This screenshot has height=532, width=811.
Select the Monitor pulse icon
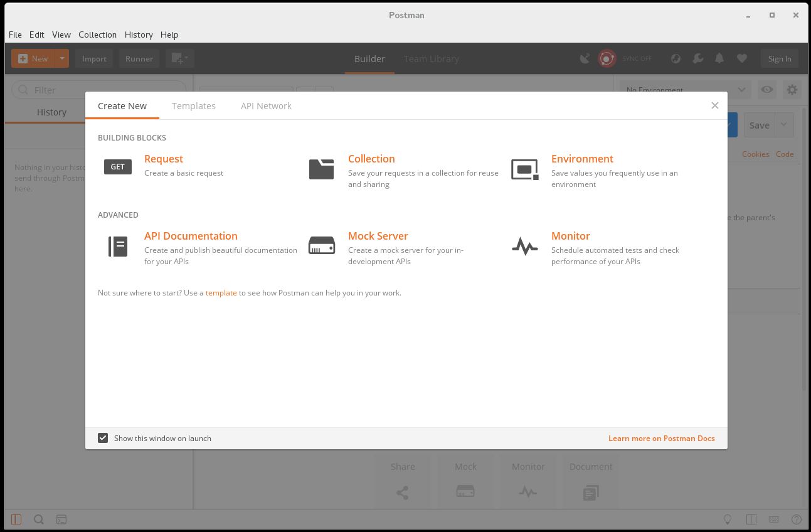pos(524,247)
